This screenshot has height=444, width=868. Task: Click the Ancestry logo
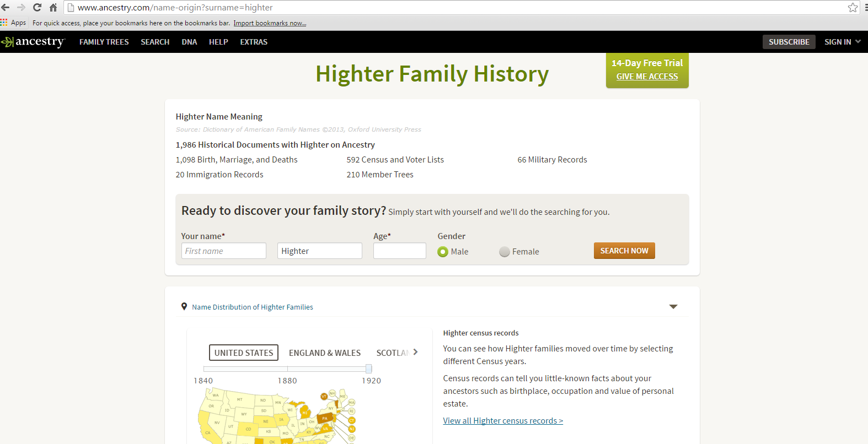pos(33,42)
